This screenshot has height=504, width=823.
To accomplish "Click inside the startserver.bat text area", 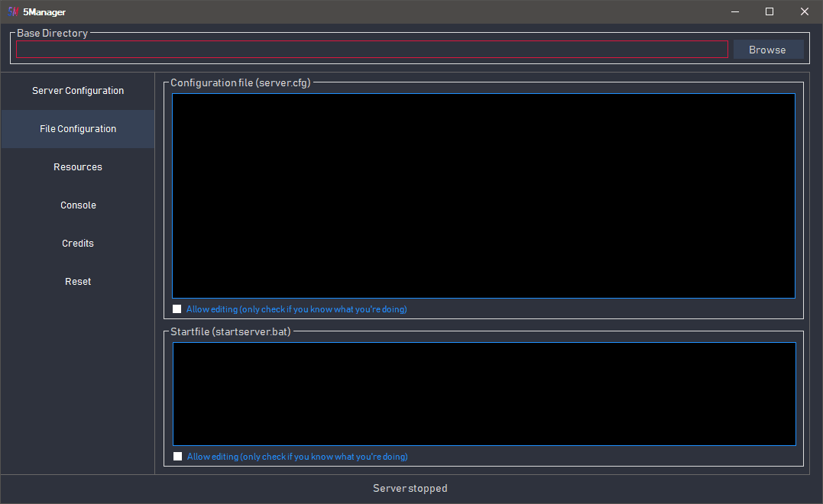I will pos(484,393).
